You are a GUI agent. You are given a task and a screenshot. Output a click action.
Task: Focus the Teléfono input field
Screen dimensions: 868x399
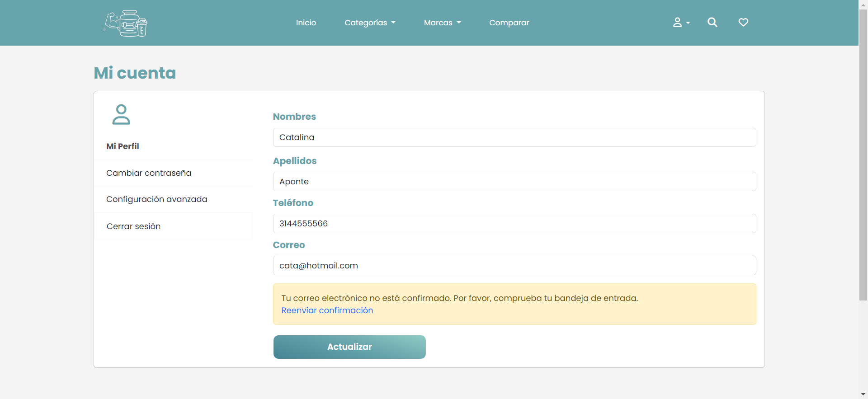[x=514, y=224]
